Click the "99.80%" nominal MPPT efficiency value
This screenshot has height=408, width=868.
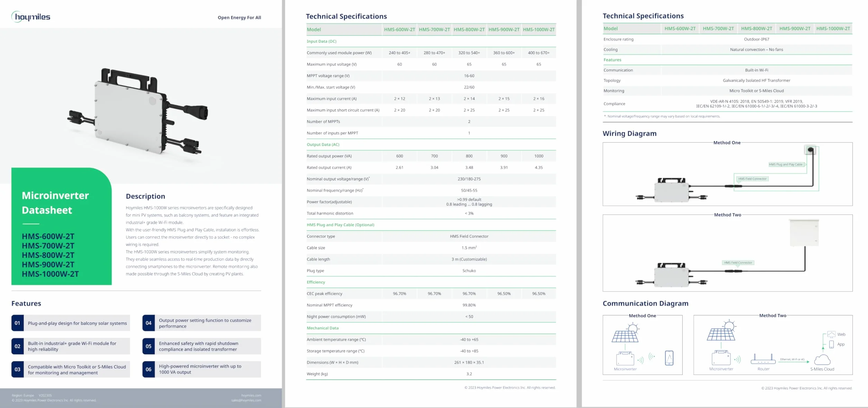pyautogui.click(x=469, y=305)
